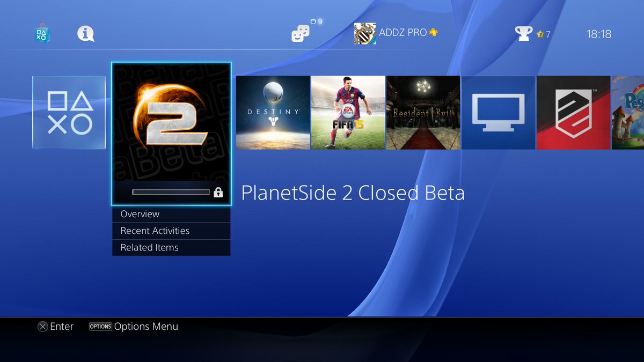This screenshot has width=644, height=362.
Task: Click the PlanetSide 2 download progress bar
Action: point(171,192)
